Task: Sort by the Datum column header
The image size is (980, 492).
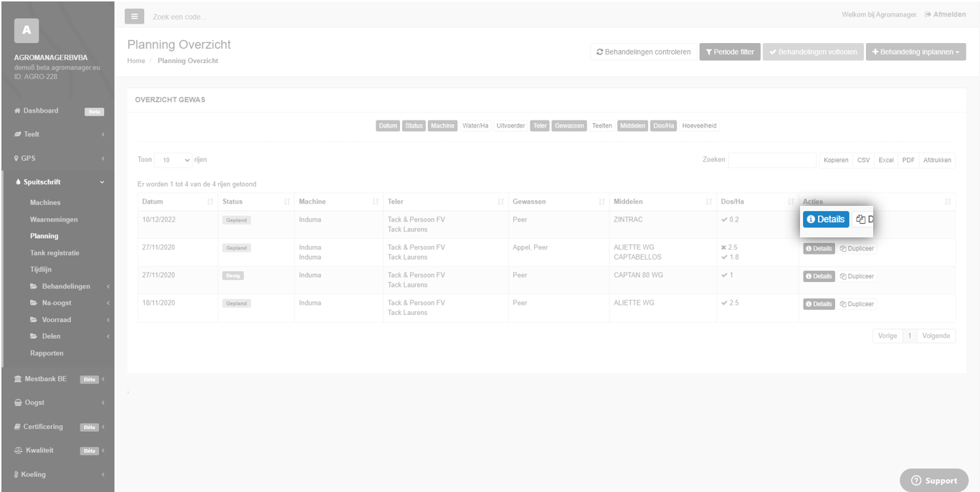Action: 178,202
